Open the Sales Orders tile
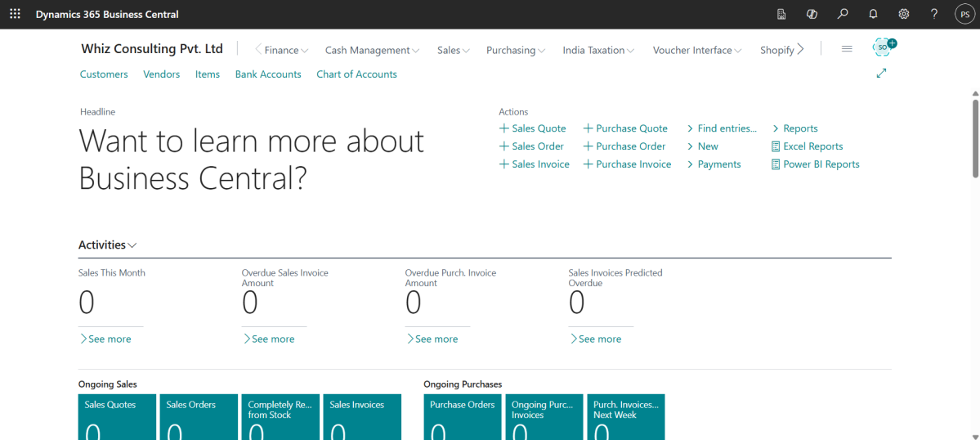 point(199,417)
